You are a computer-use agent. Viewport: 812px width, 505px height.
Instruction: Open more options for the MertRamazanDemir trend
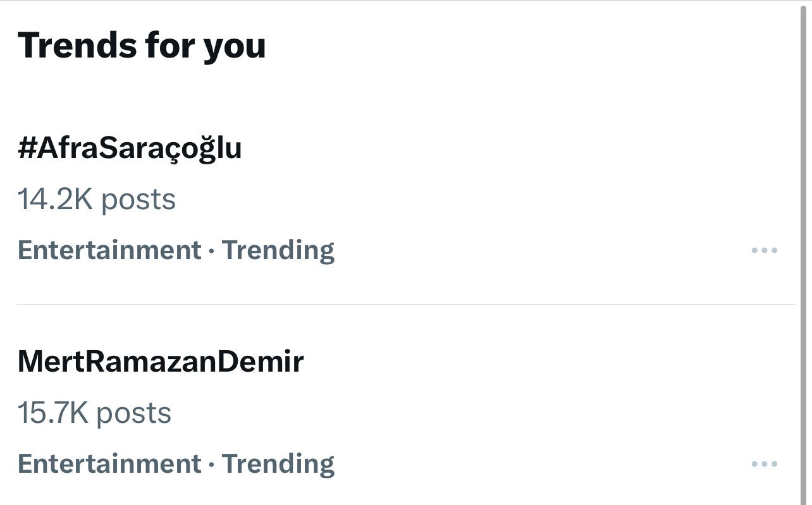[x=764, y=465]
